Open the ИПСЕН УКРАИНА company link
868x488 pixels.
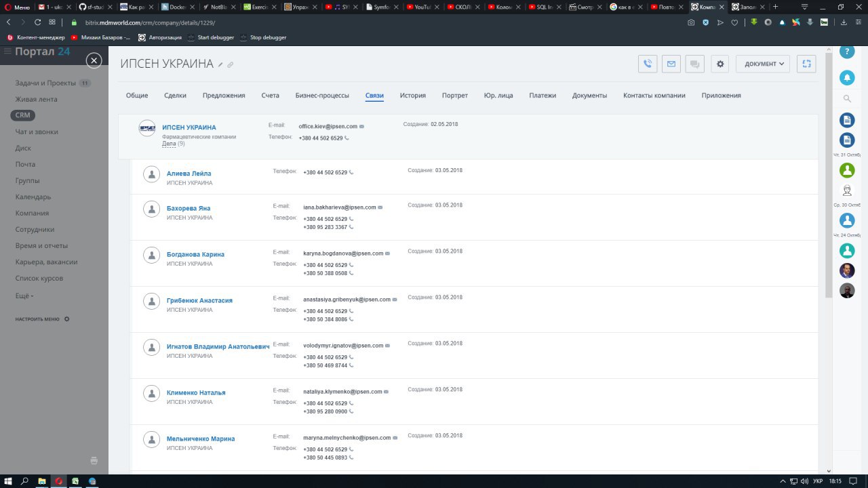tap(189, 127)
